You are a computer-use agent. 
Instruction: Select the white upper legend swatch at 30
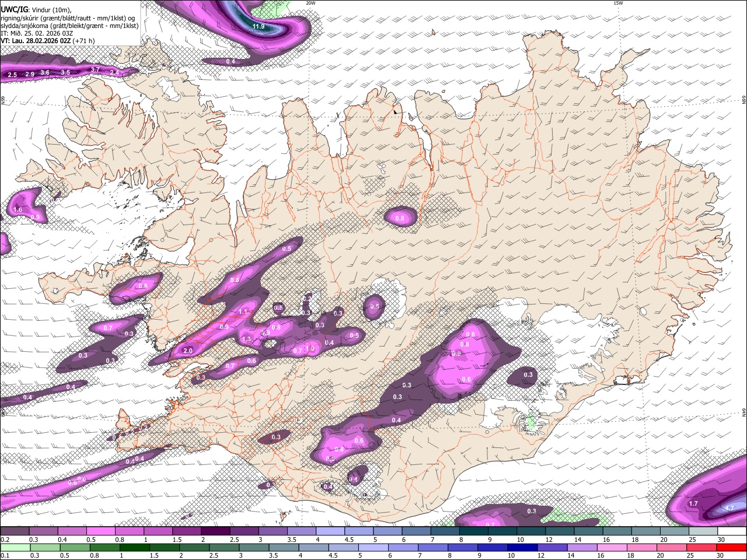[732, 531]
